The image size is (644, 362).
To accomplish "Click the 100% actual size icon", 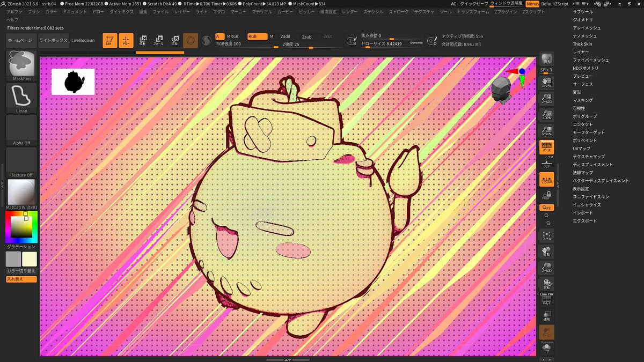I will point(547,115).
